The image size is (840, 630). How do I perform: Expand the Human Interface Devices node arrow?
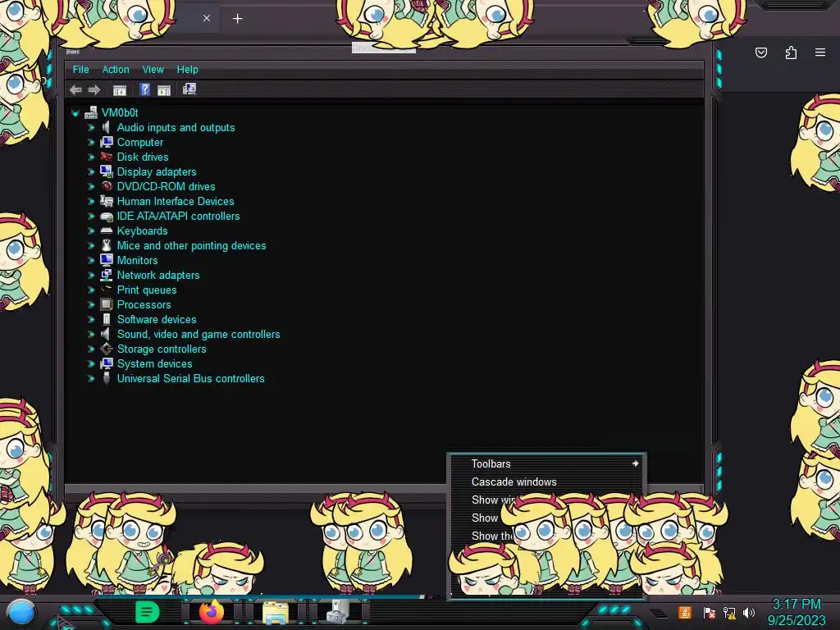[x=91, y=202]
